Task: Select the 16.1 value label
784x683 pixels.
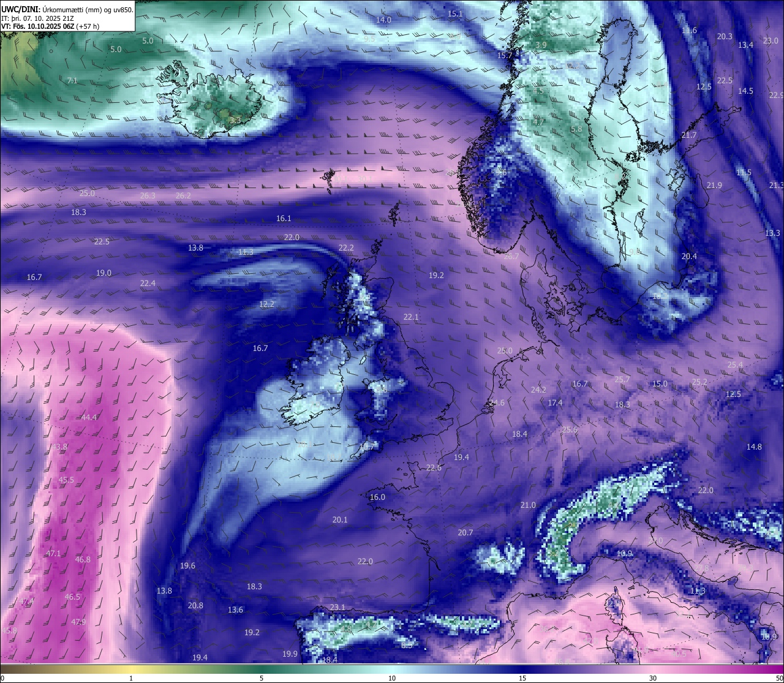Action: pyautogui.click(x=284, y=218)
